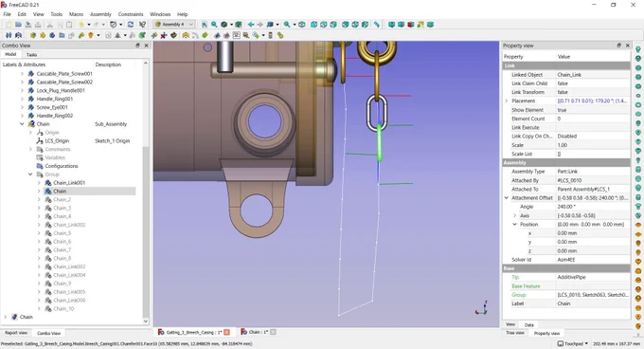This screenshot has height=349, width=644.
Task: Click the Undo arrow icon
Action: [x=81, y=25]
